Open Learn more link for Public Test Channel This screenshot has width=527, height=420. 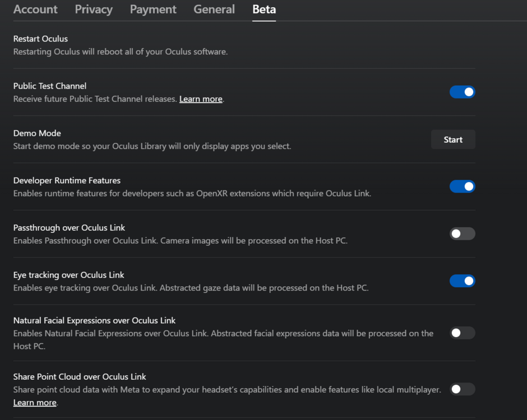pyautogui.click(x=201, y=99)
